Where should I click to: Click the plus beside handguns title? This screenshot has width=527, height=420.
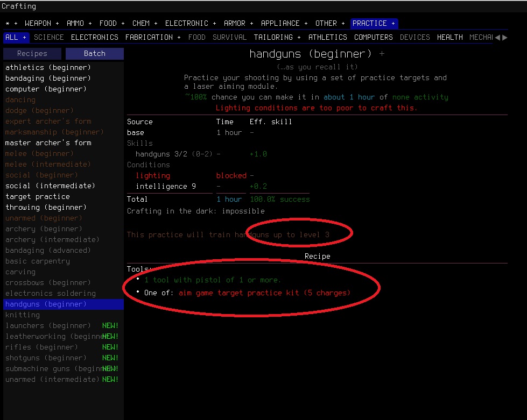click(x=382, y=54)
